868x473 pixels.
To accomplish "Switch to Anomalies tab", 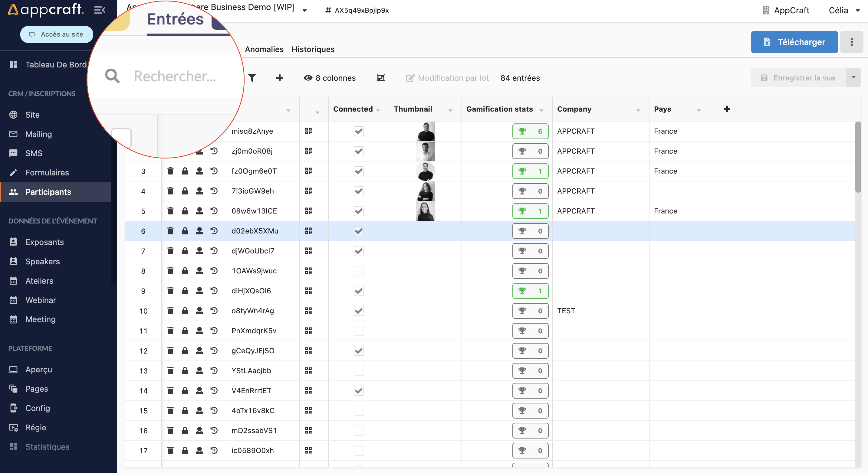I will pos(264,49).
